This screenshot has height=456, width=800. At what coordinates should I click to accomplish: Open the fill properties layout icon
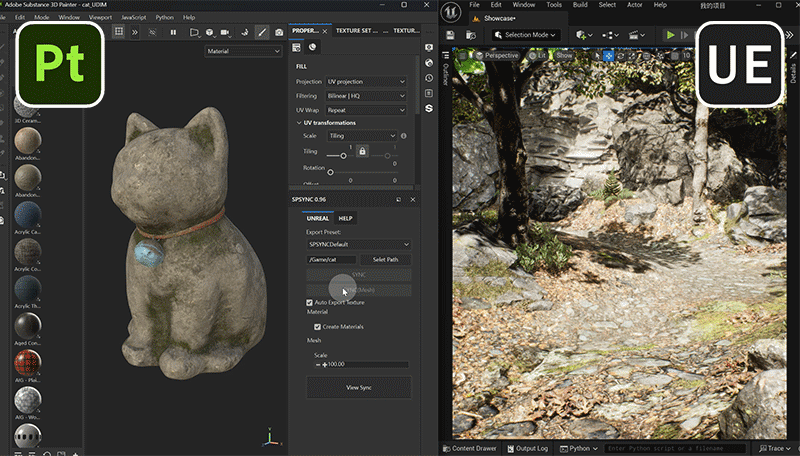(296, 47)
